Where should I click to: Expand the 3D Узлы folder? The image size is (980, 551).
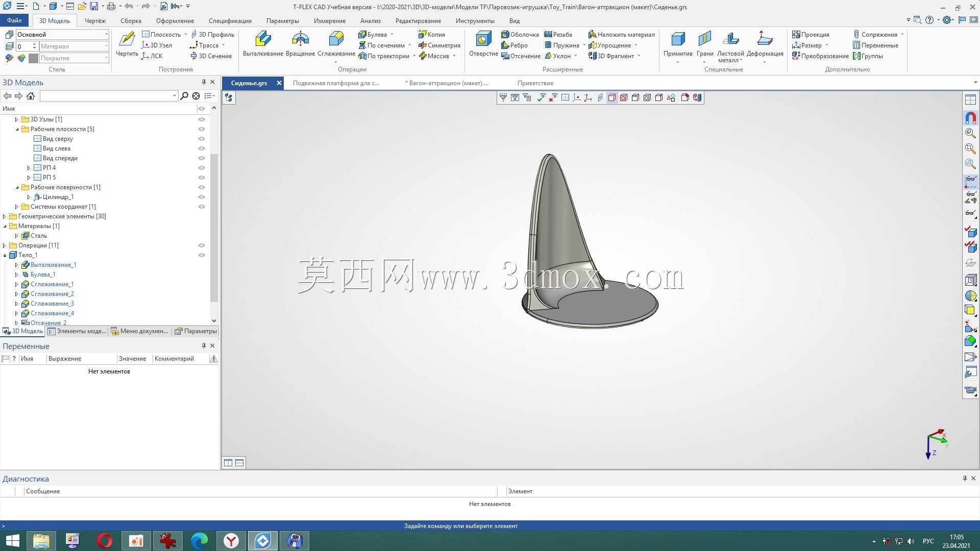pyautogui.click(x=17, y=119)
